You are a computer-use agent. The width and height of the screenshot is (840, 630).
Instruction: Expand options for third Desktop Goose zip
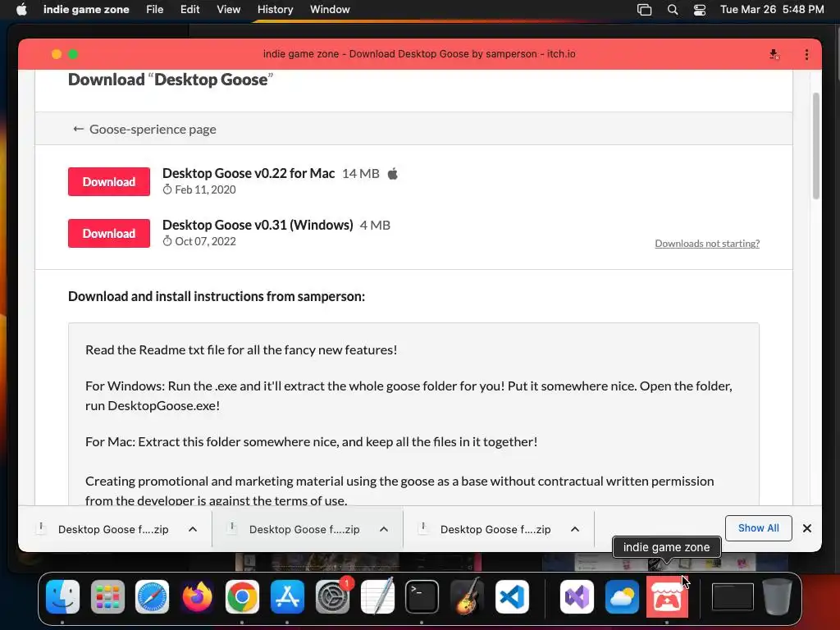pyautogui.click(x=575, y=529)
